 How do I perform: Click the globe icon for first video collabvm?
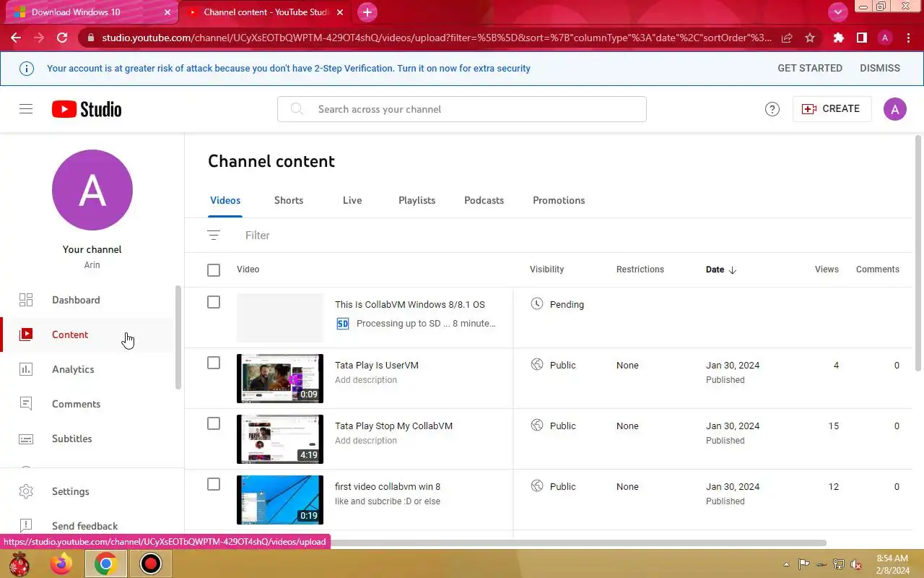(x=536, y=486)
